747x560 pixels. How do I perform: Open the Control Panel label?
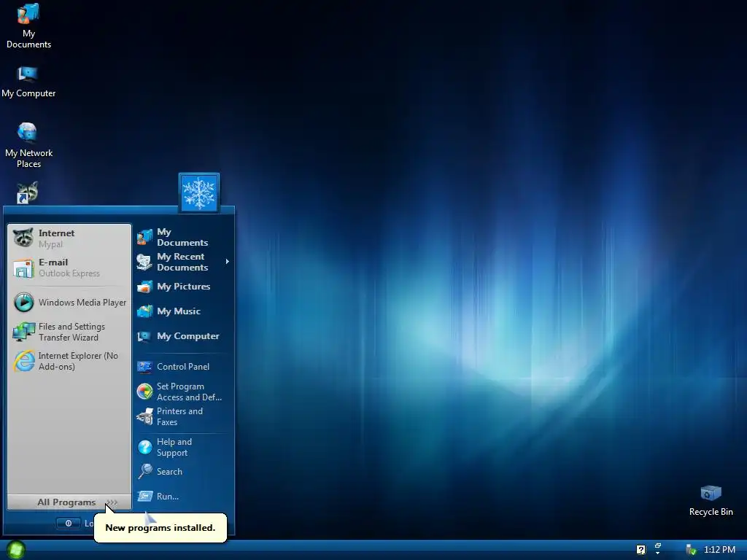pos(183,367)
